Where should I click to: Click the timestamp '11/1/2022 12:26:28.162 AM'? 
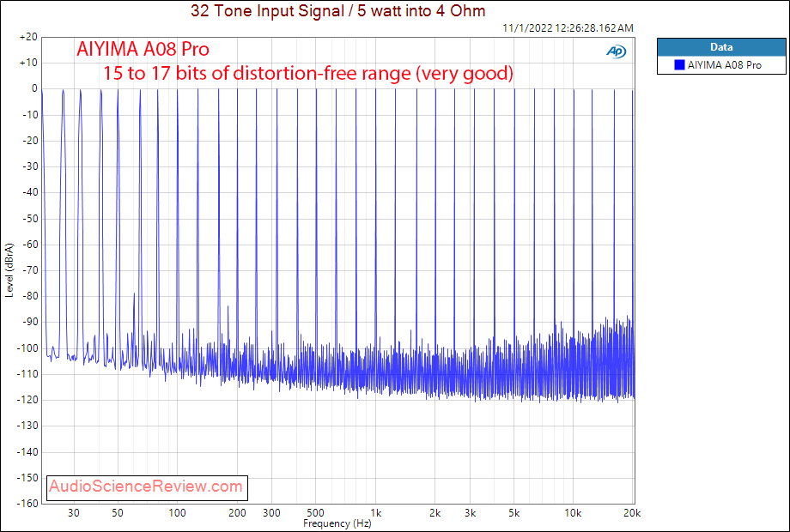pos(568,28)
